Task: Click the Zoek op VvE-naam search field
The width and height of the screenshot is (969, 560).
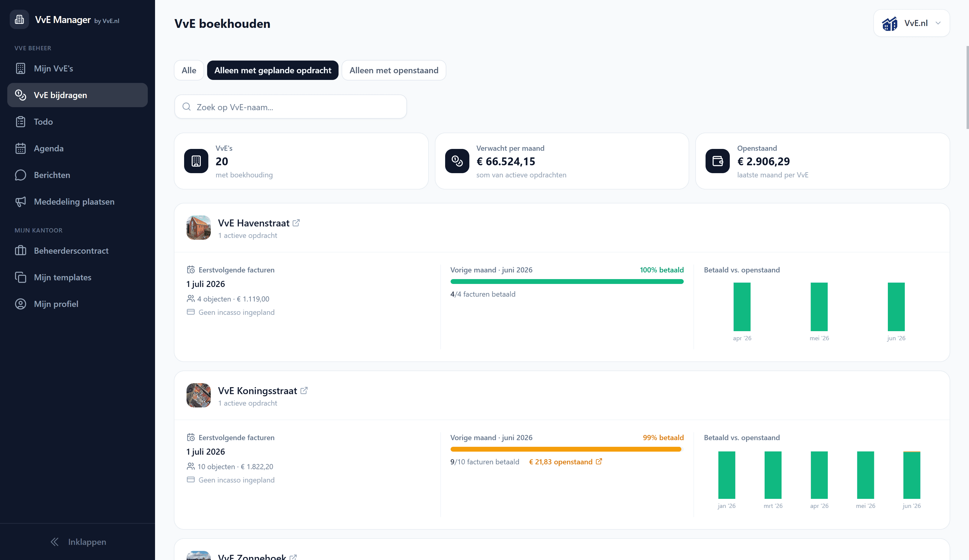Action: [x=290, y=107]
